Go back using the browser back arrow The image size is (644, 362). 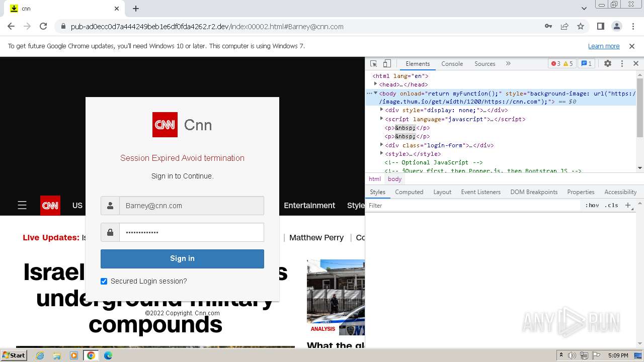(x=11, y=27)
